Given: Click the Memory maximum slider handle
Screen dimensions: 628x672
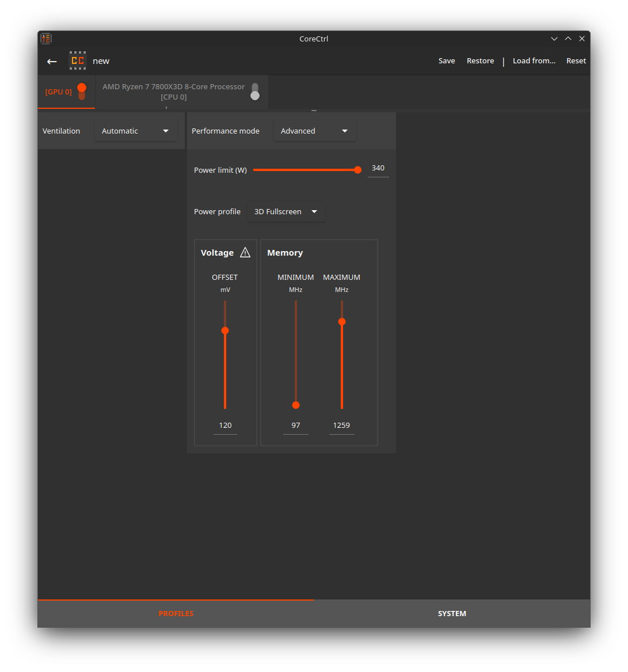Looking at the screenshot, I should point(342,321).
